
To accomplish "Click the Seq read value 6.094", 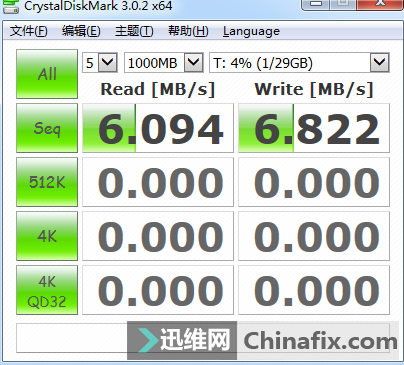I will pos(158,128).
